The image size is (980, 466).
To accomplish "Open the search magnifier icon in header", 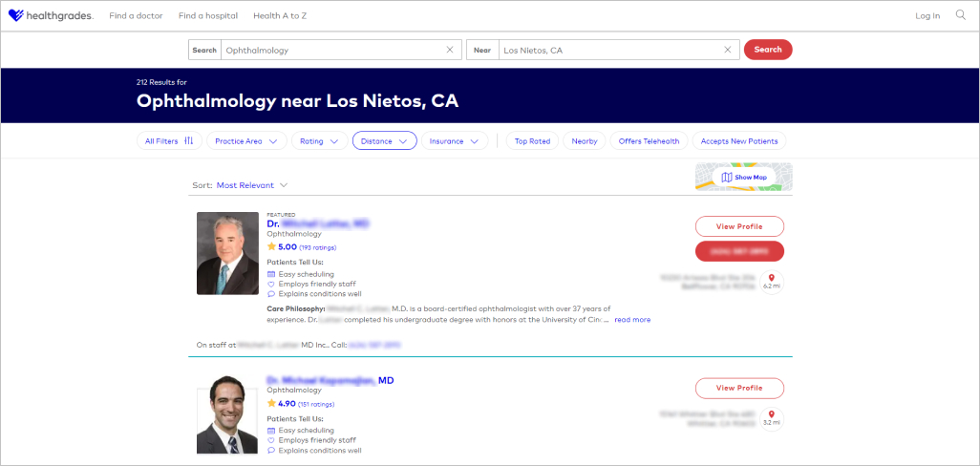I will pyautogui.click(x=961, y=15).
